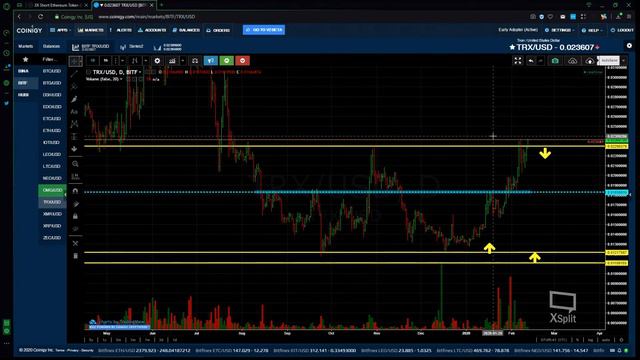Select the text annotation tool

(74, 111)
